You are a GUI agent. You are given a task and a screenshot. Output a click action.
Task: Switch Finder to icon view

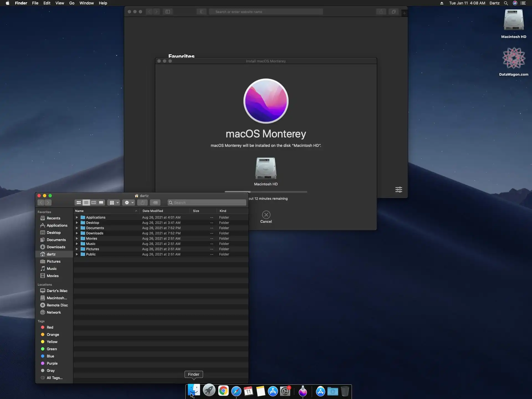click(79, 203)
